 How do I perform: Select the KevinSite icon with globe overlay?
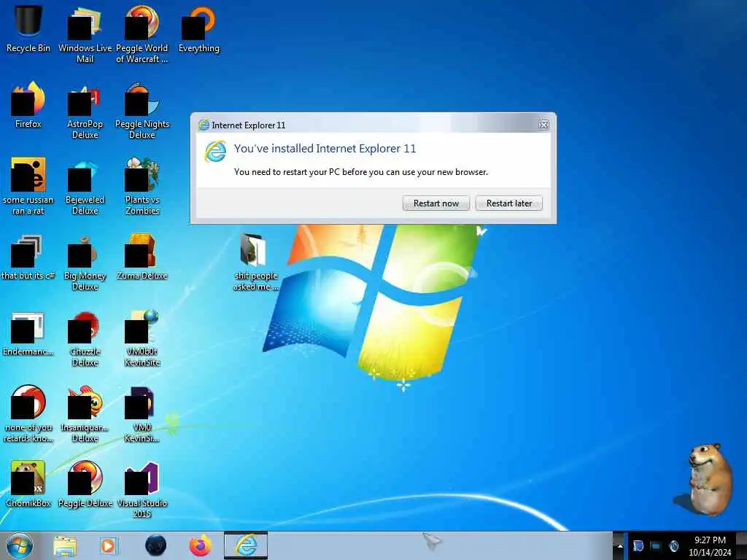click(x=142, y=338)
